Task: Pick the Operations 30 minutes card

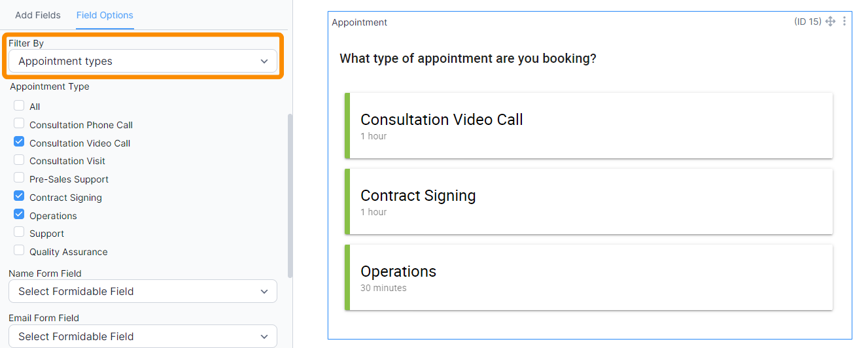Action: tap(589, 277)
